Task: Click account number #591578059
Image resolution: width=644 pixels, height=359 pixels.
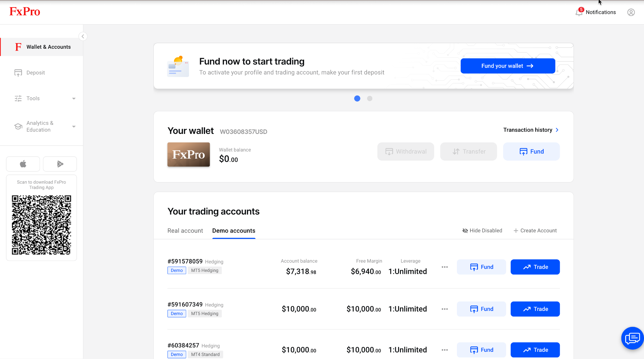Action: tap(185, 261)
